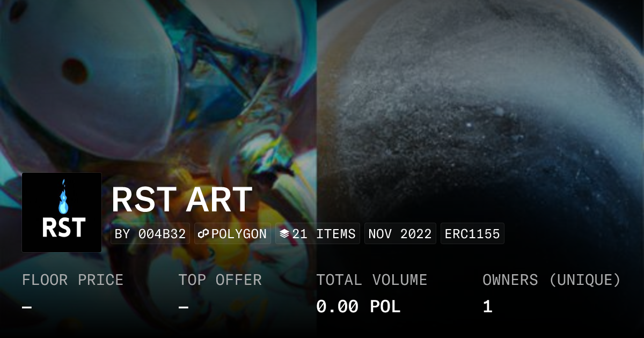The width and height of the screenshot is (644, 338).
Task: Click the NOV 2022 creation date badge
Action: pyautogui.click(x=400, y=234)
